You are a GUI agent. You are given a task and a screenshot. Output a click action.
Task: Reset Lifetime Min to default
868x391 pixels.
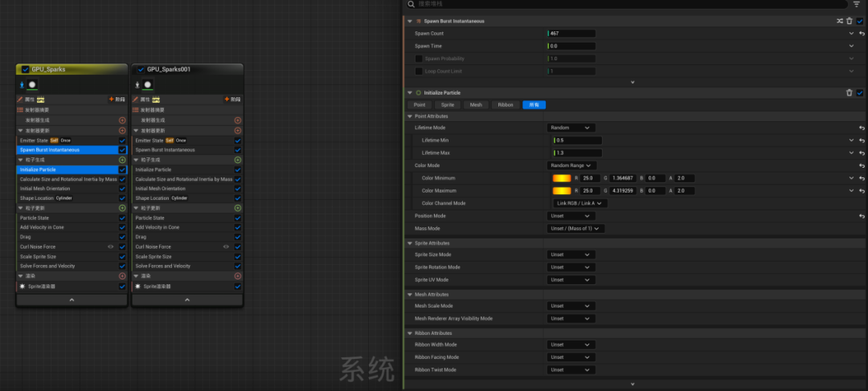coord(862,141)
